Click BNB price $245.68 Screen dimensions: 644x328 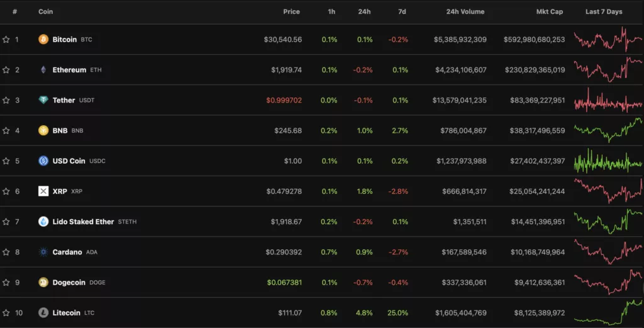(x=288, y=130)
